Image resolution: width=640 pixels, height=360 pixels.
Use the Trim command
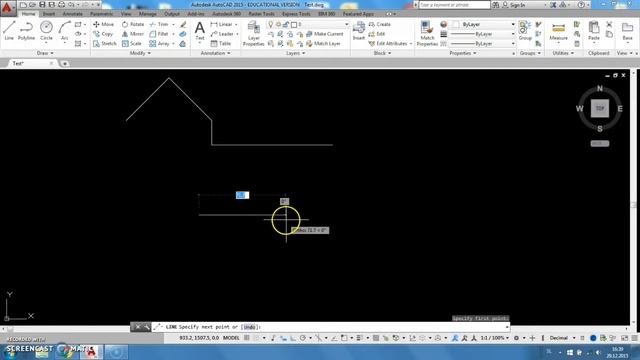(159, 24)
